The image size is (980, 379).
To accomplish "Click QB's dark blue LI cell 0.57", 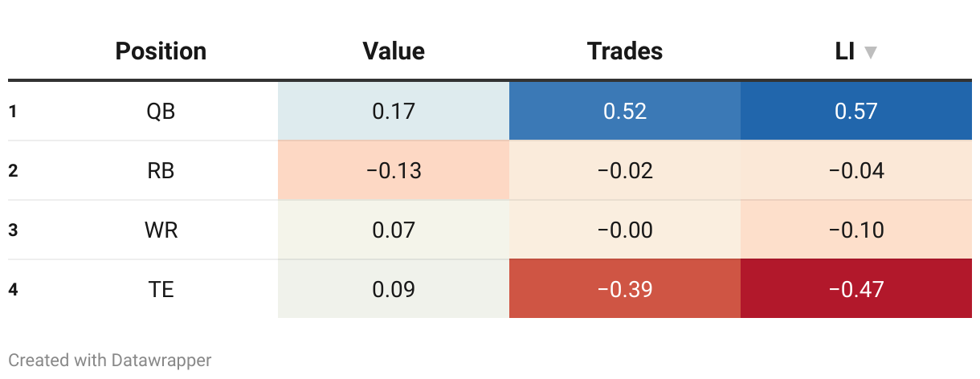I will tap(856, 111).
